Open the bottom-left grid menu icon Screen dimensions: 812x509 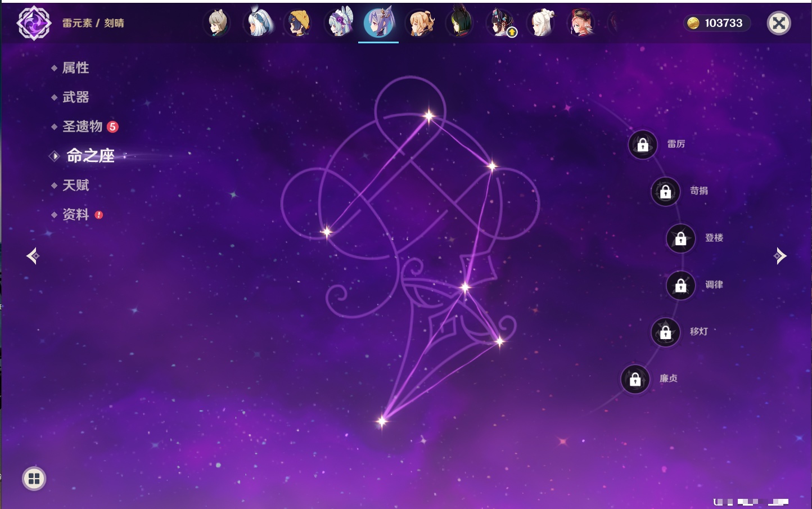pos(34,479)
